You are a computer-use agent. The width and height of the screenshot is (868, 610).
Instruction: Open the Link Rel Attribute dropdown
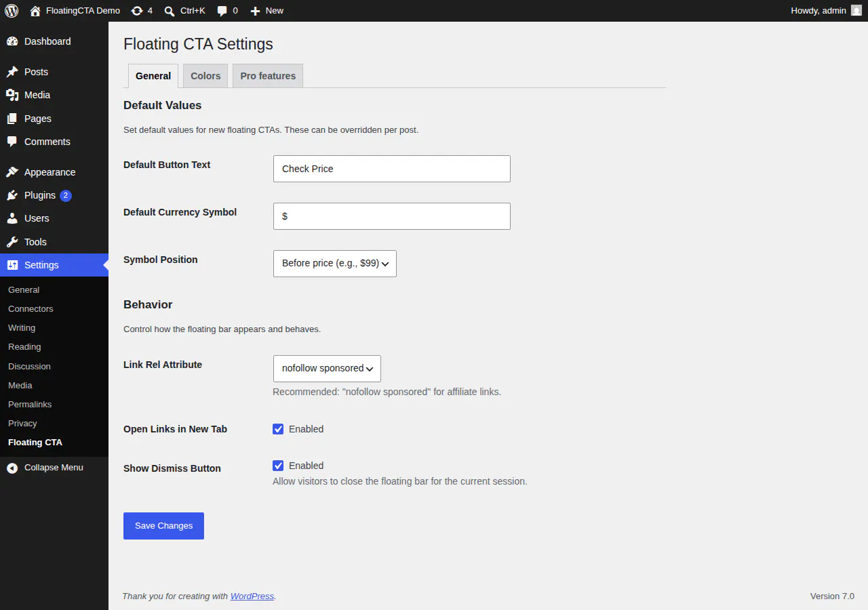click(327, 369)
